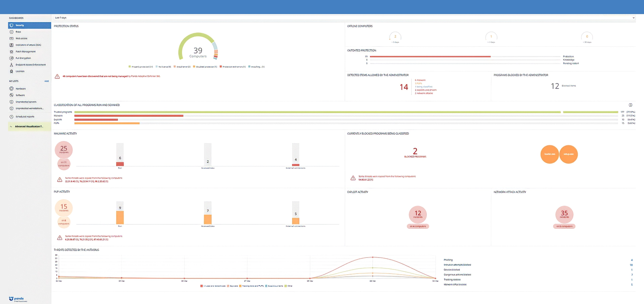Image resolution: width=644 pixels, height=304 pixels.
Task: Open Unprotected servers list icon
Action: [11, 102]
